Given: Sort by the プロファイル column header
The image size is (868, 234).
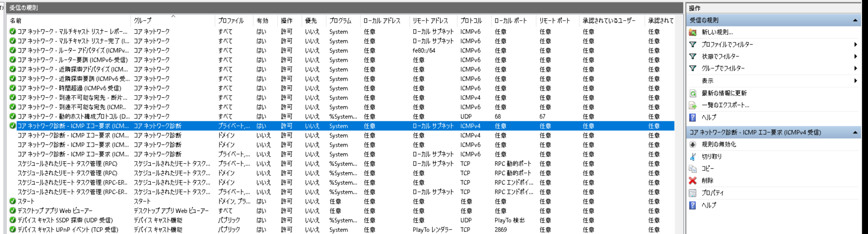Looking at the screenshot, I should (x=234, y=21).
